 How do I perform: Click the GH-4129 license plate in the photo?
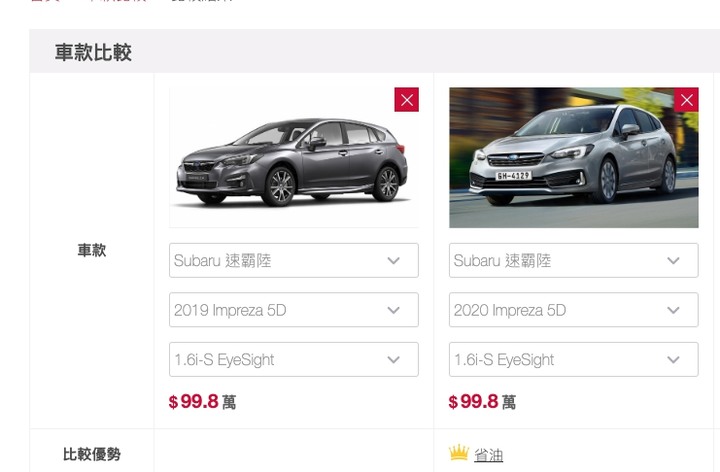pyautogui.click(x=513, y=175)
